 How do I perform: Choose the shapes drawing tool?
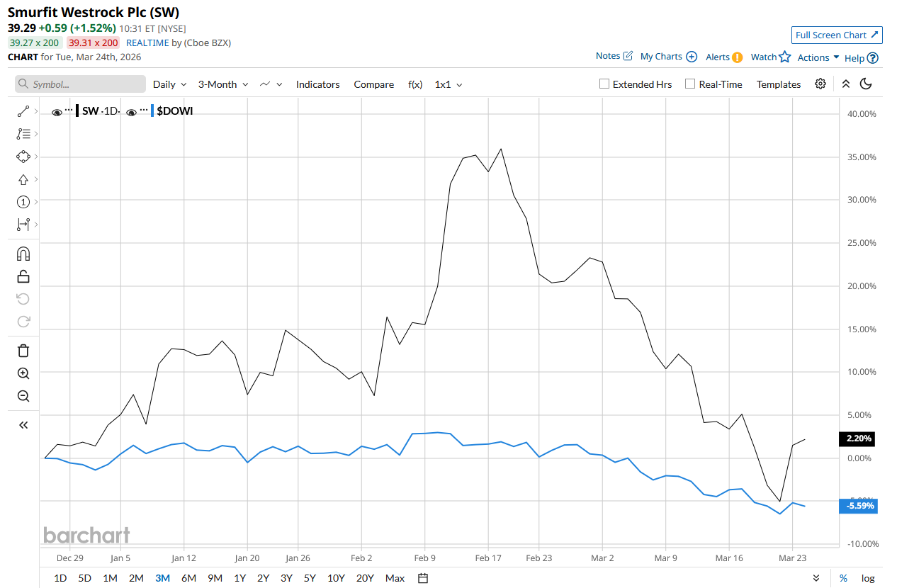(23, 157)
